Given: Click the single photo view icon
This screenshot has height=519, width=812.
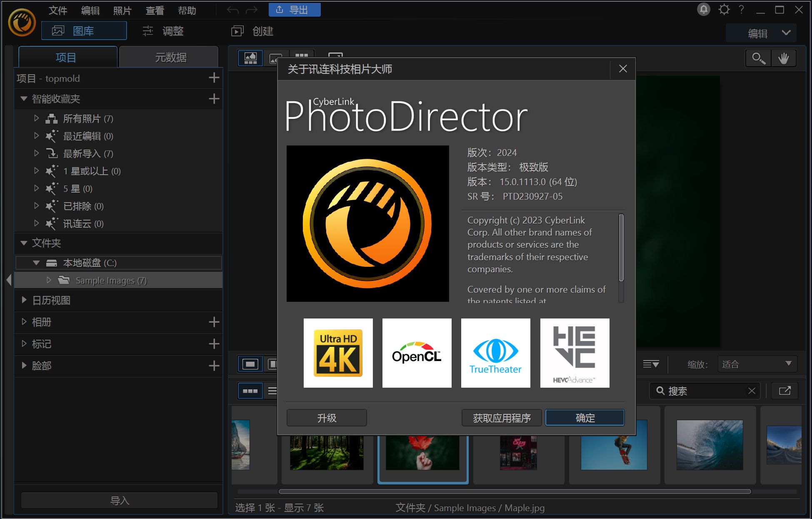Looking at the screenshot, I should pyautogui.click(x=250, y=364).
